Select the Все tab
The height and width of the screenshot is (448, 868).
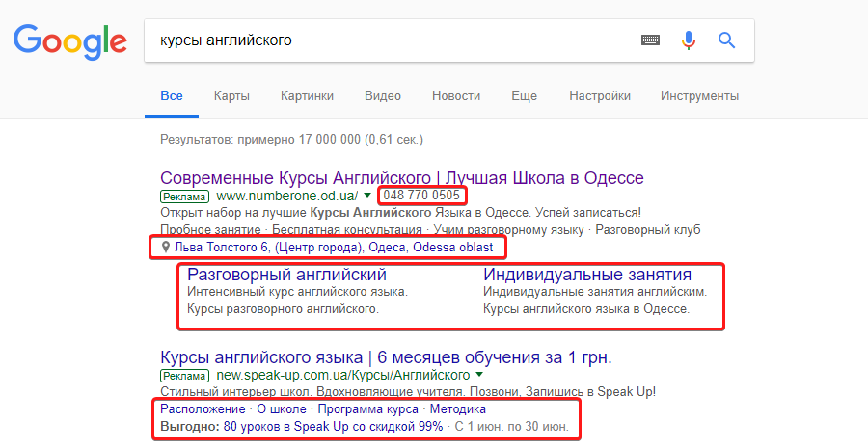tap(172, 95)
